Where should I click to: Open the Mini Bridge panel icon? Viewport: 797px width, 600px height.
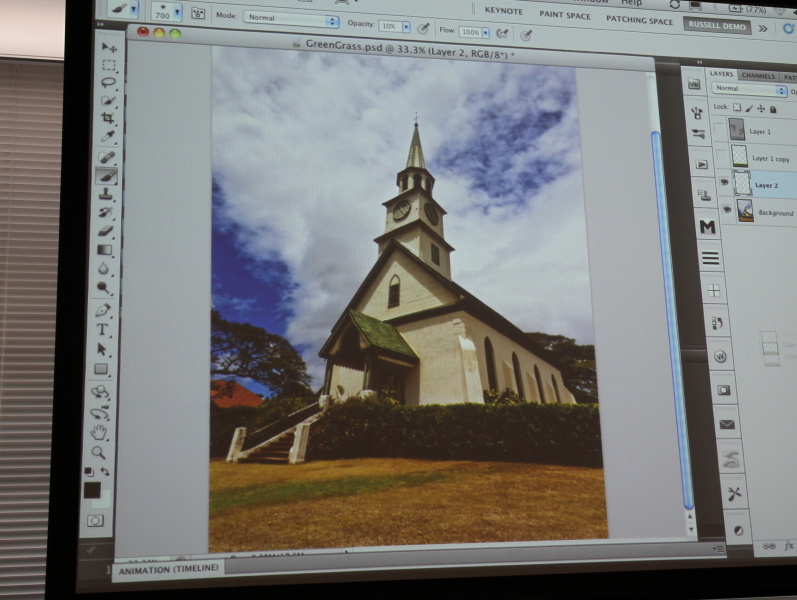tap(694, 84)
